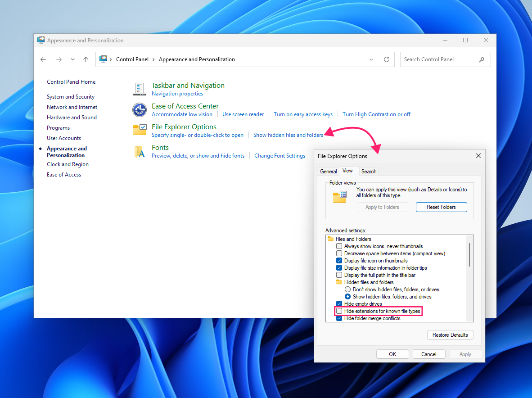Click the File Explorer Options folder icon
The image size is (532, 398).
click(140, 130)
